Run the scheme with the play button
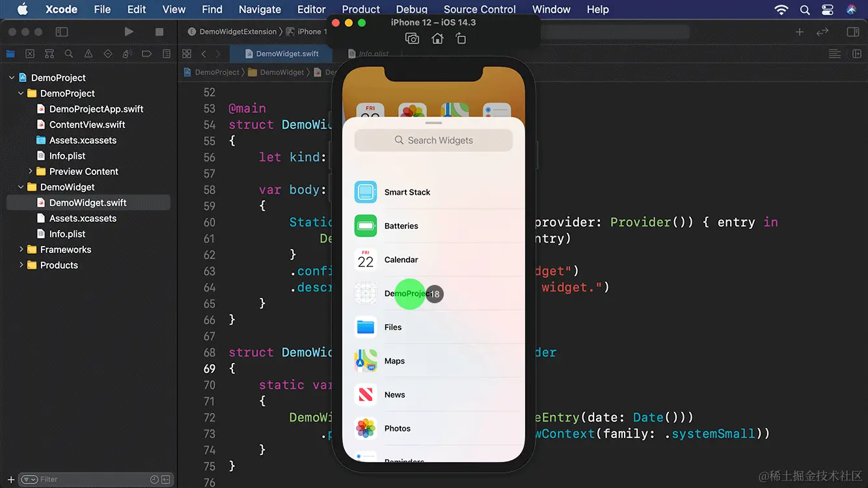The width and height of the screenshot is (868, 488). coord(129,31)
